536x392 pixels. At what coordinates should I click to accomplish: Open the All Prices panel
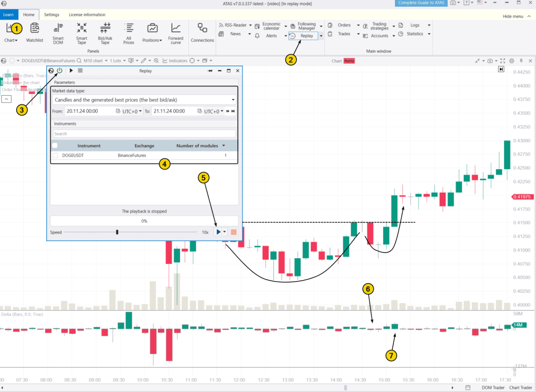pos(129,32)
